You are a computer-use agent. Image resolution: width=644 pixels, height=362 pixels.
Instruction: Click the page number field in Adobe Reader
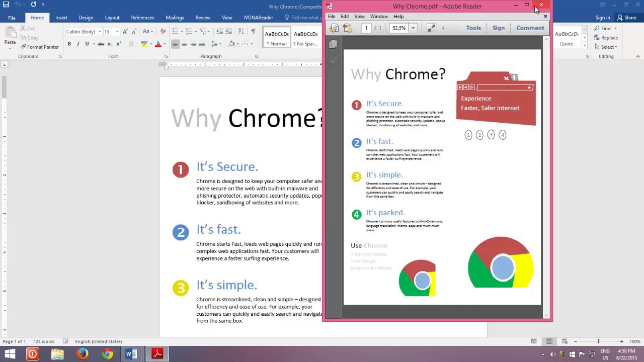click(366, 28)
